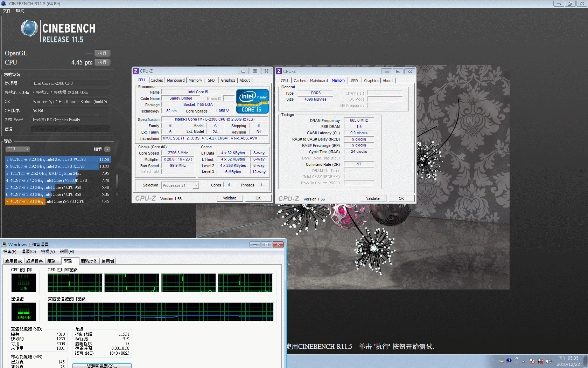This screenshot has height=368, width=588.
Task: Switch to 處理程序 tab in Task Manager
Action: click(x=34, y=261)
